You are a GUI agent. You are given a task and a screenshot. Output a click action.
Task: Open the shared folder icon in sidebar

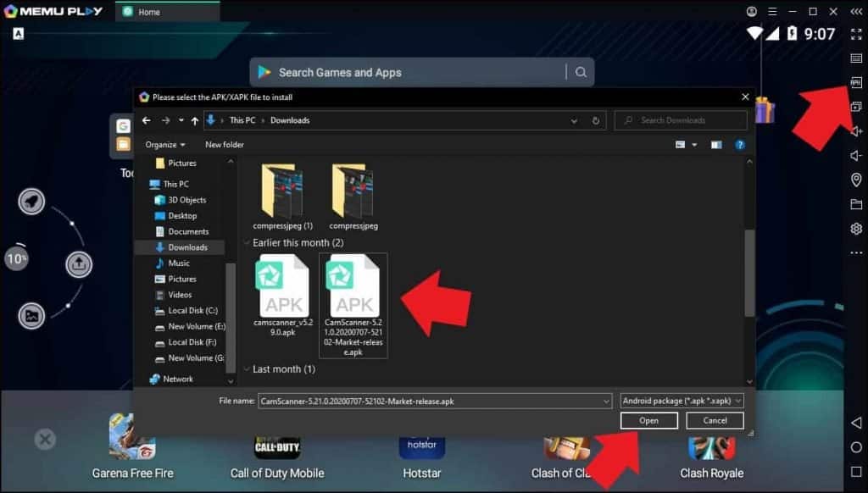coord(855,202)
